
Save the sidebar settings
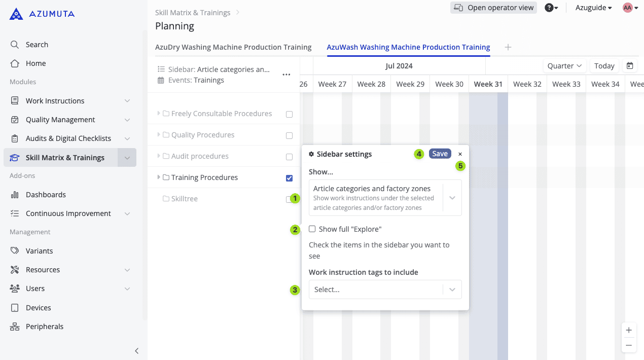pyautogui.click(x=439, y=153)
